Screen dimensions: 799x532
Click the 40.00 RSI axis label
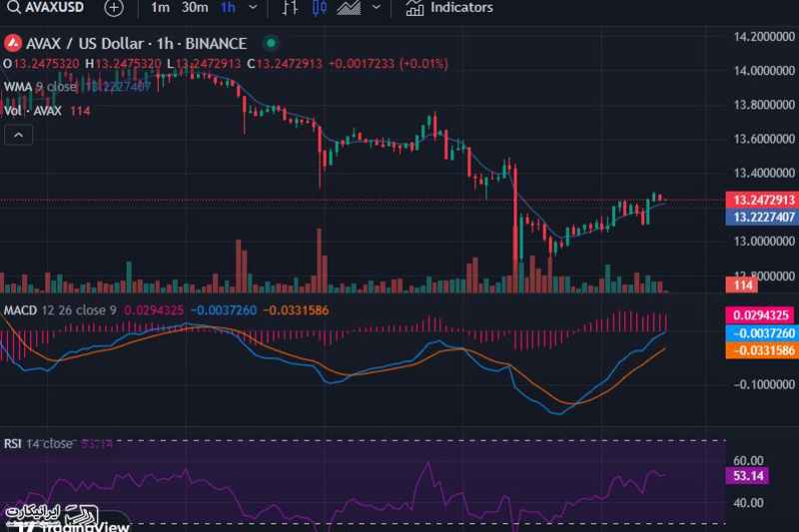(748, 503)
